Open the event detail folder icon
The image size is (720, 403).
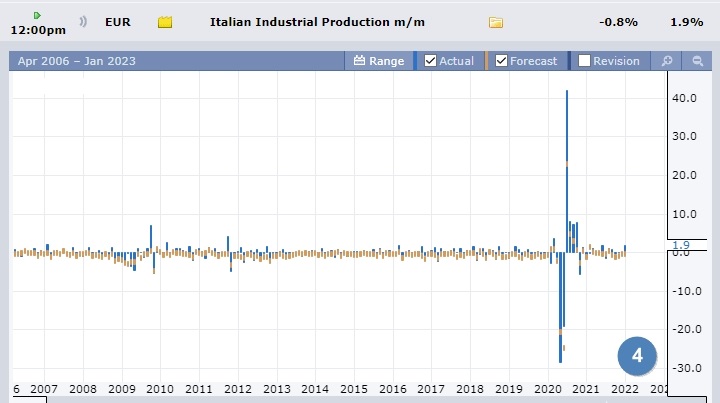[496, 22]
